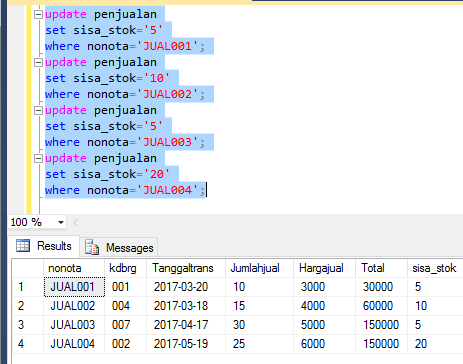Screen dimensions: 463x364
Task: Click kdbrg cell 002
Action: (126, 344)
